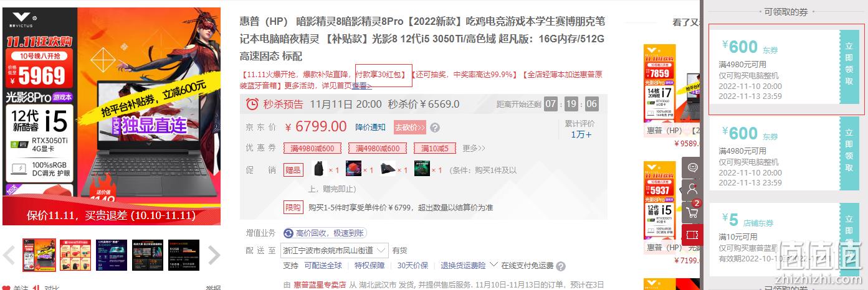Open the coupon ticket sidebar icon
Screen dimensions: 868x290
[x=692, y=234]
